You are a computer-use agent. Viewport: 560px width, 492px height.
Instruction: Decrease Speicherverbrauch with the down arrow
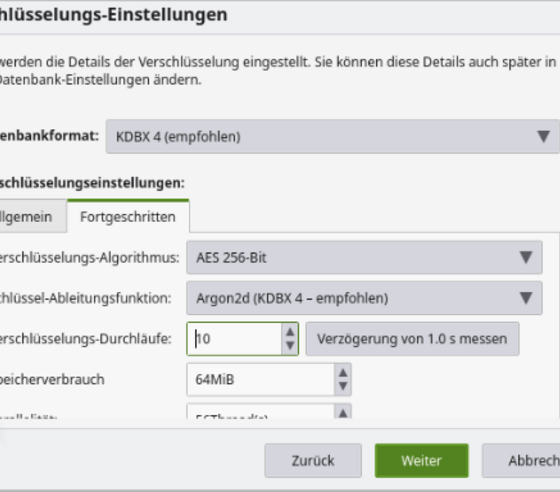(x=343, y=386)
